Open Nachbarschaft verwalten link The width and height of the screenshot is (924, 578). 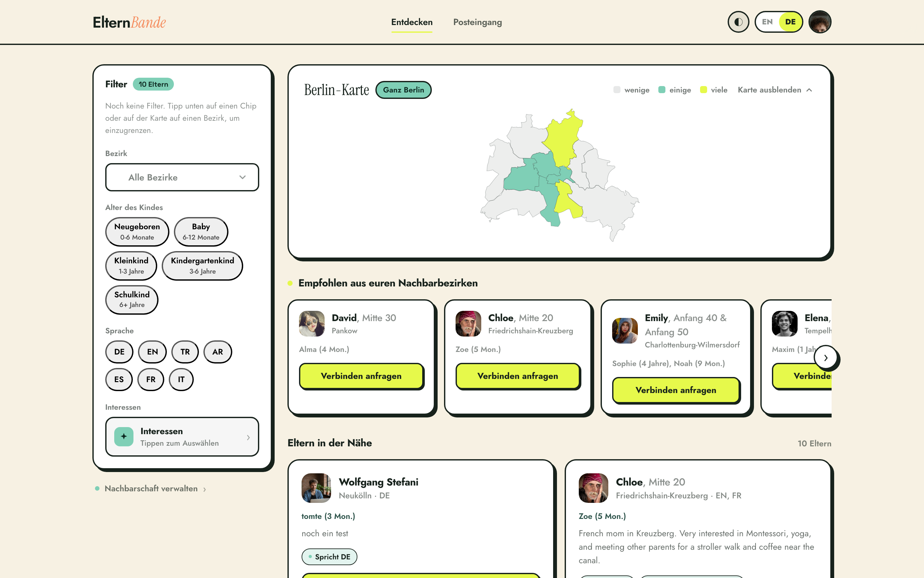(x=151, y=488)
